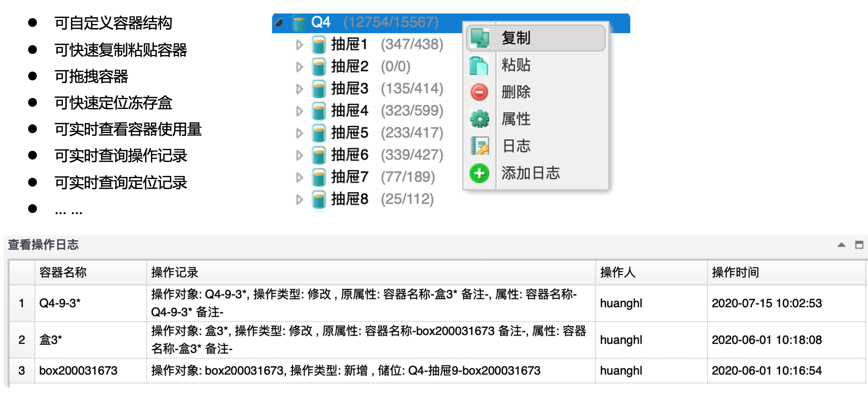Click the green plus add-log icon

point(479,173)
